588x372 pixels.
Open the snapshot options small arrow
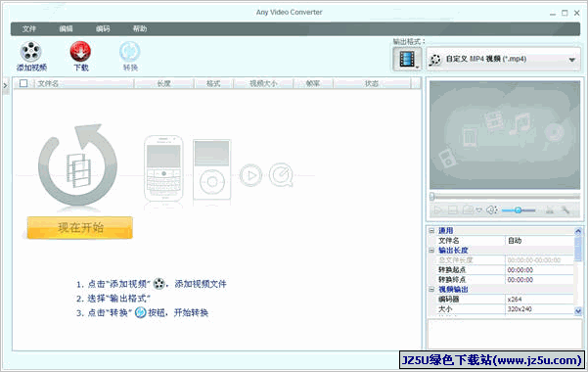(x=478, y=210)
